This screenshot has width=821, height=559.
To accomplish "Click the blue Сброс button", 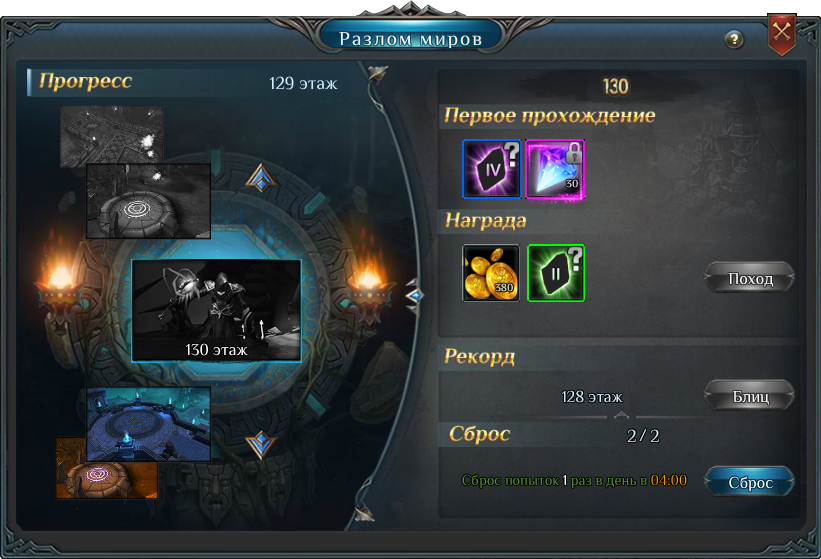I will (x=750, y=482).
